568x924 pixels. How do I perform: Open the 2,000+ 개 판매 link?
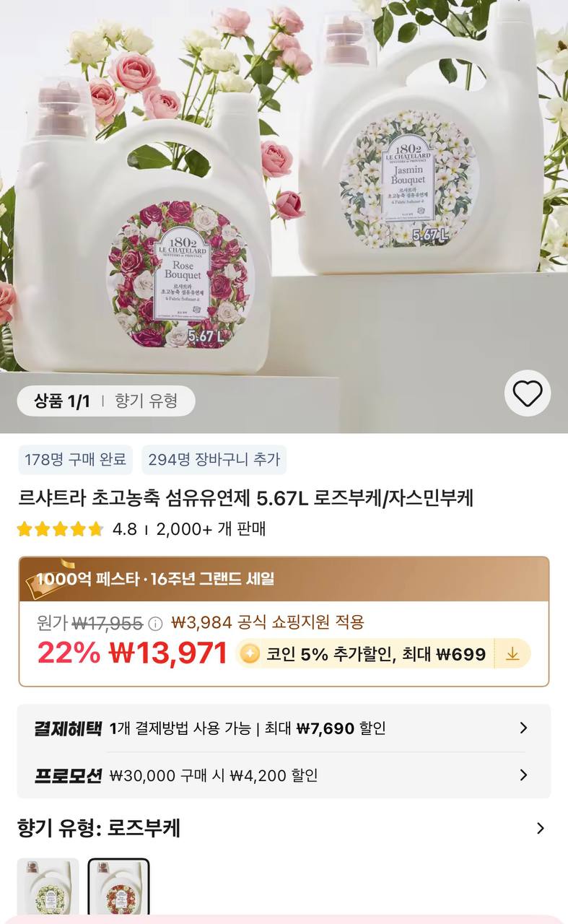point(211,529)
